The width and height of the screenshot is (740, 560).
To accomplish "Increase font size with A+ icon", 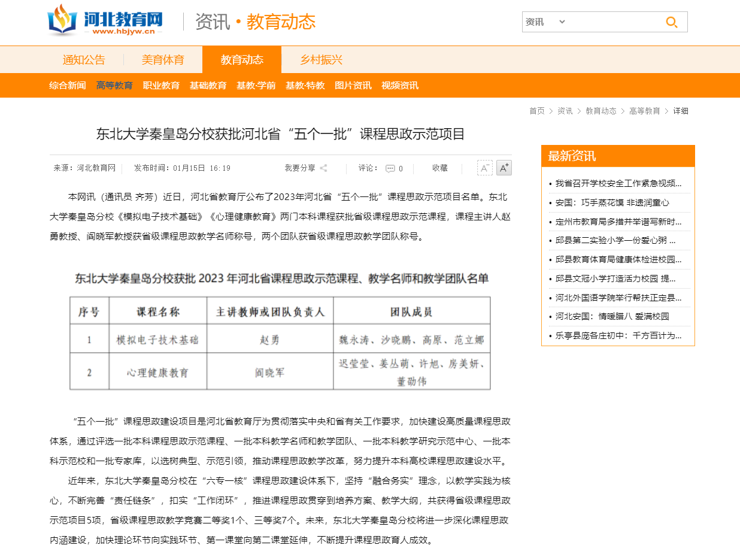I will point(504,168).
